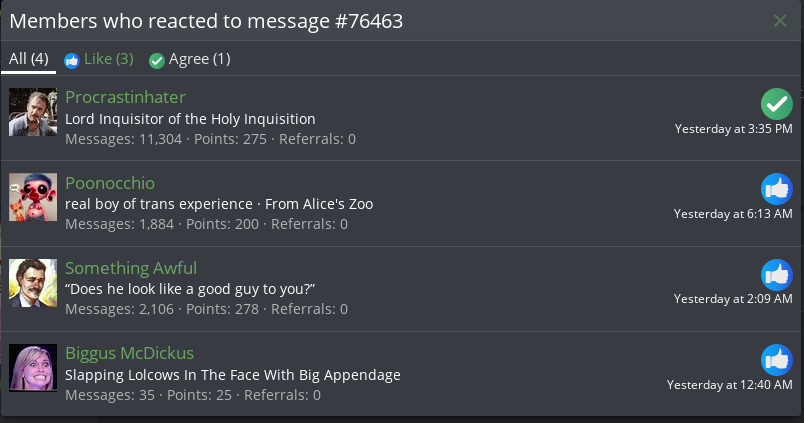Viewport: 804px width, 423px height.
Task: Click the 'Yesterday at 2:09 AM' timestamp
Action: point(733,299)
